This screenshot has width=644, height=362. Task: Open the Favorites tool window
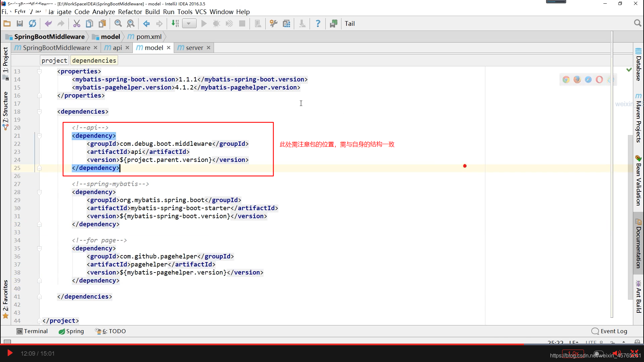pyautogui.click(x=5, y=299)
